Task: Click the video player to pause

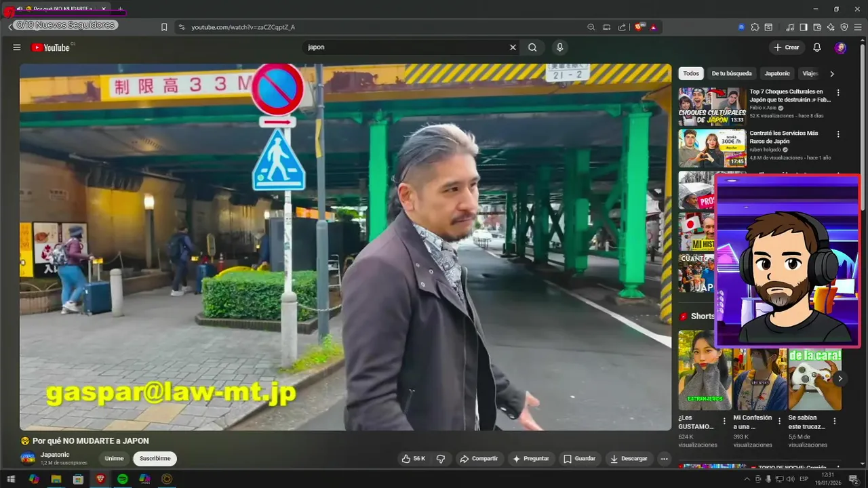Action: click(345, 247)
